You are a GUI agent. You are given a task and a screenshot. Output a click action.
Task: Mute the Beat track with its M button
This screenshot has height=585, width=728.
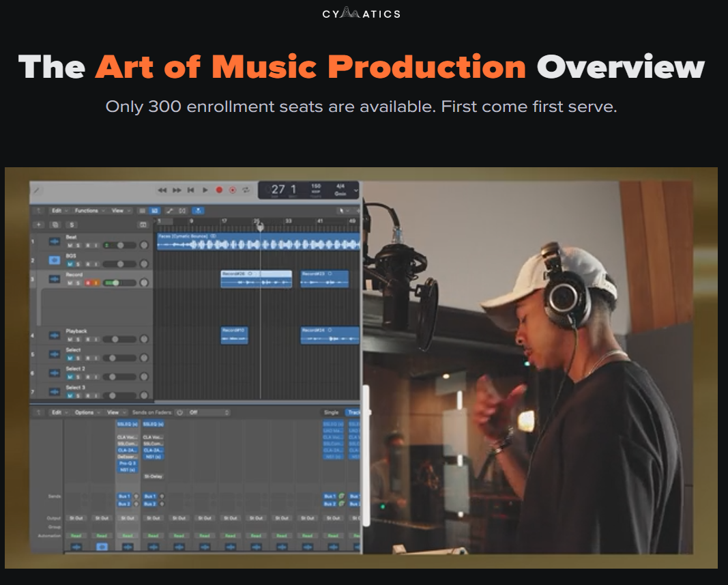pos(70,245)
